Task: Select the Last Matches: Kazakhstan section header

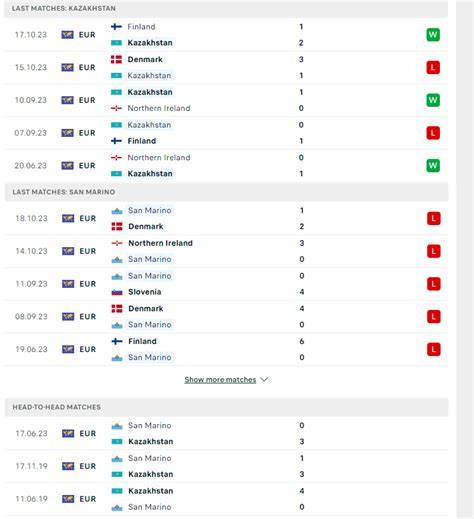Action: (226, 8)
